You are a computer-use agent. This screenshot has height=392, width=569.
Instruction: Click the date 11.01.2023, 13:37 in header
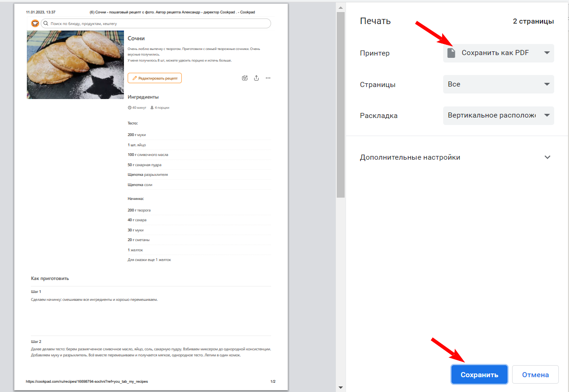click(x=41, y=12)
